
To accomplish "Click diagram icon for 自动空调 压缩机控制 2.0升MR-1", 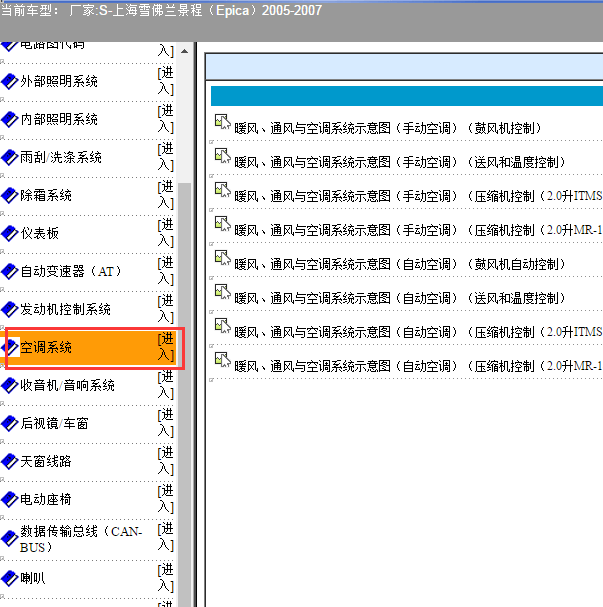I will (223, 360).
